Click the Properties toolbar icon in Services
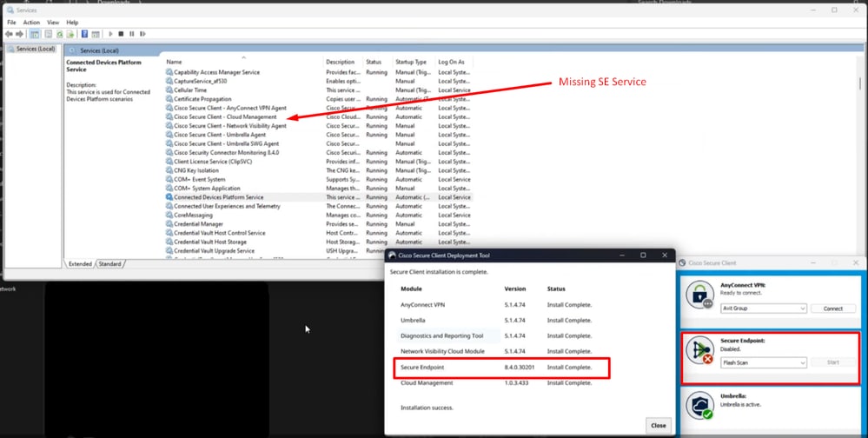 click(49, 35)
